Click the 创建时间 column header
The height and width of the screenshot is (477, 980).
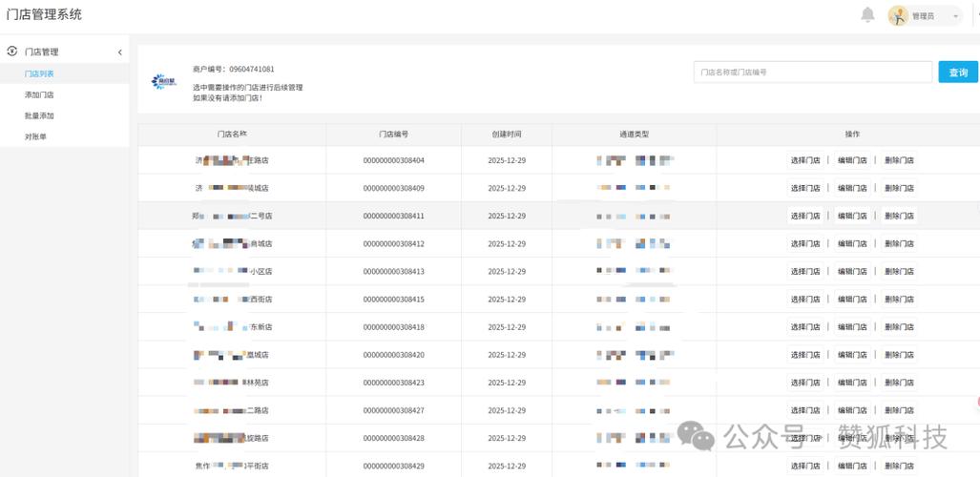tap(507, 135)
